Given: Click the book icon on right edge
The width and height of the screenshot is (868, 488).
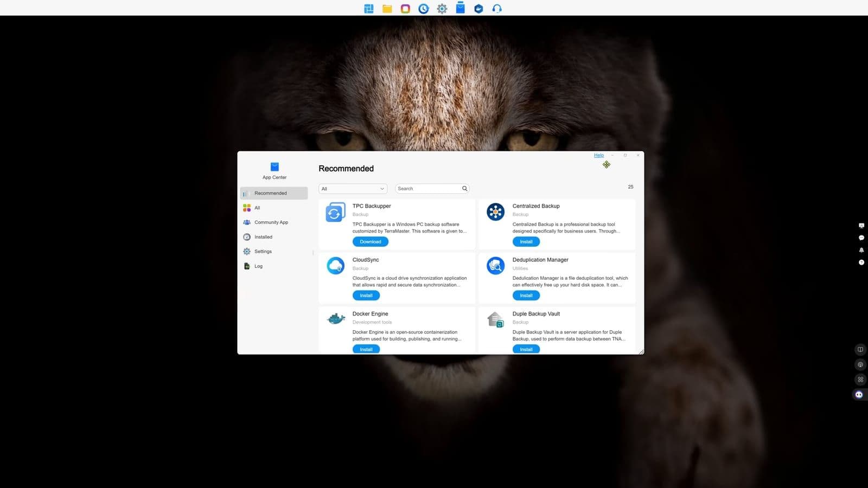Looking at the screenshot, I should click(860, 350).
